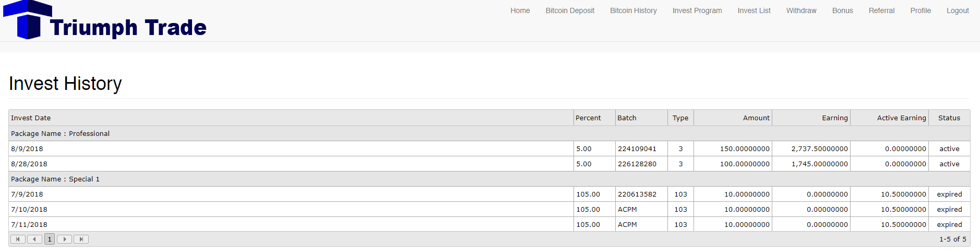Click previous page arrow in pager

34,239
